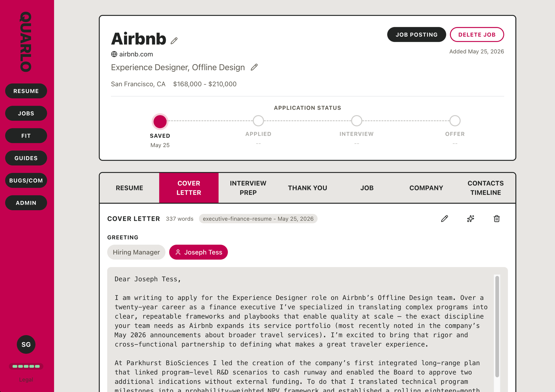
Task: Open the Interview Prep tab
Action: pyautogui.click(x=248, y=188)
